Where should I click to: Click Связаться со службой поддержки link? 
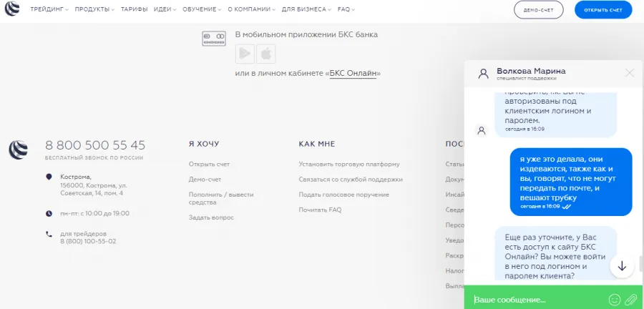[351, 180]
